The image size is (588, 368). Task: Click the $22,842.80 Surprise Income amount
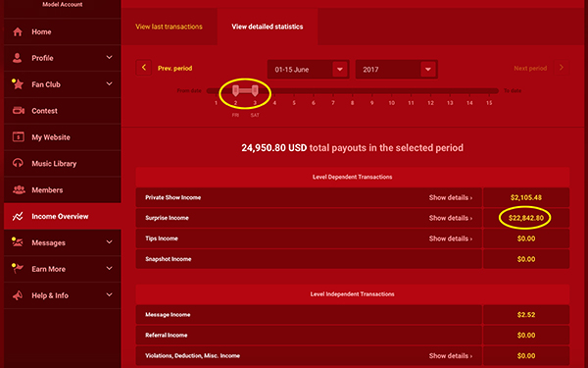click(525, 218)
